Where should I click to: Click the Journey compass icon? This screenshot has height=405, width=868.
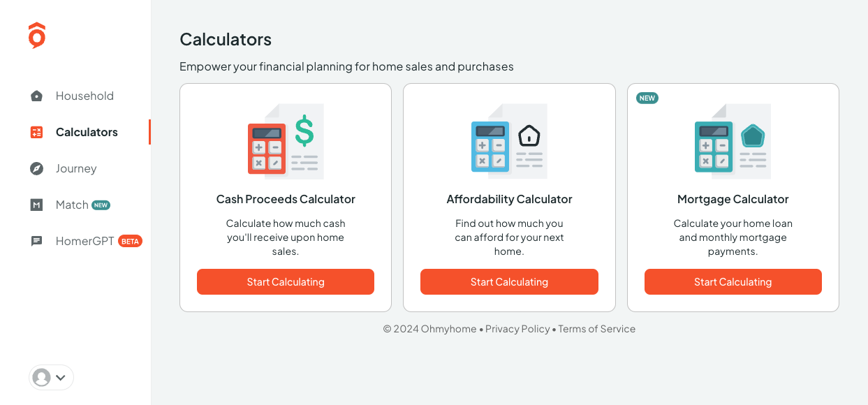click(37, 168)
